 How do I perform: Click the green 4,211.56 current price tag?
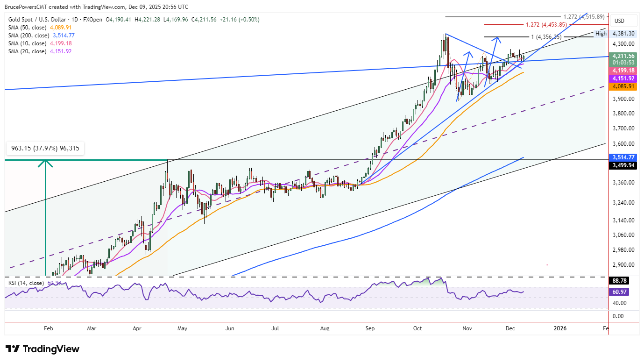[623, 56]
